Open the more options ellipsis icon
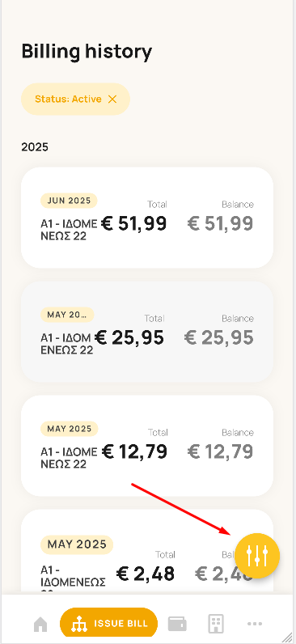Screen dimensions: 296x644 click(255, 624)
